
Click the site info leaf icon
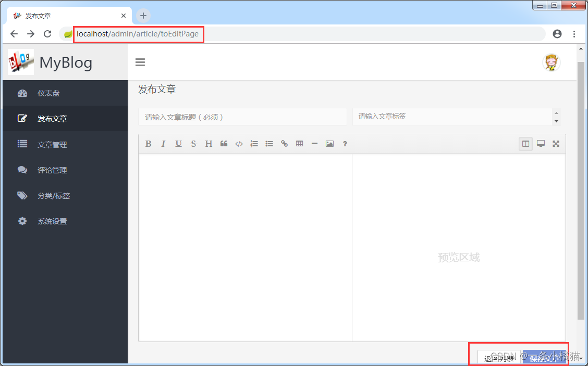click(x=68, y=34)
